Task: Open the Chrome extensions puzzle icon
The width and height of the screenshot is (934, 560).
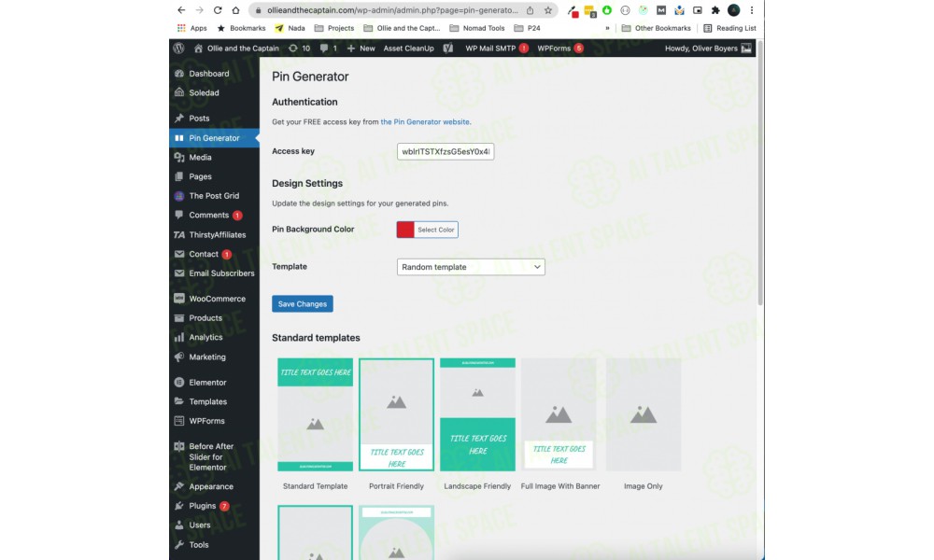Action: [715, 10]
